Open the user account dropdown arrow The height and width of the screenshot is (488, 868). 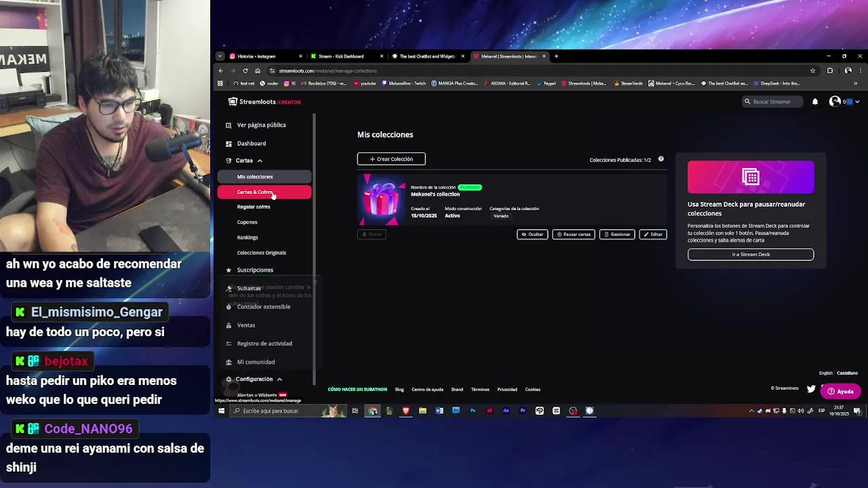click(x=857, y=102)
